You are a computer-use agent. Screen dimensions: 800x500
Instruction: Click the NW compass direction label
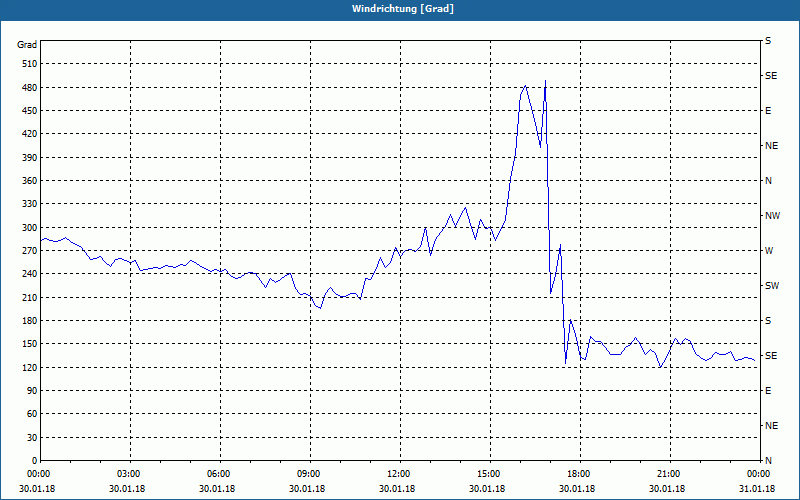point(772,216)
